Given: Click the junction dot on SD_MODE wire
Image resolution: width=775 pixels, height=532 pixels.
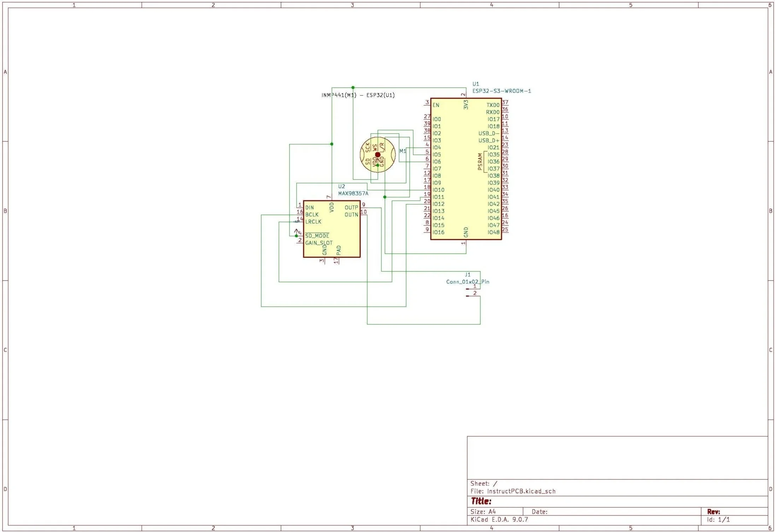Looking at the screenshot, I should pos(297,236).
